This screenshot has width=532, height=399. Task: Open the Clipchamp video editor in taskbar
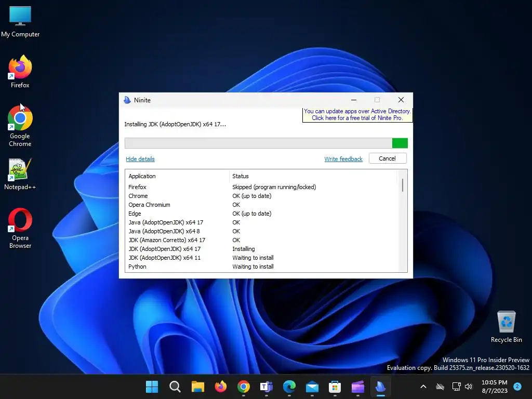coord(357,387)
